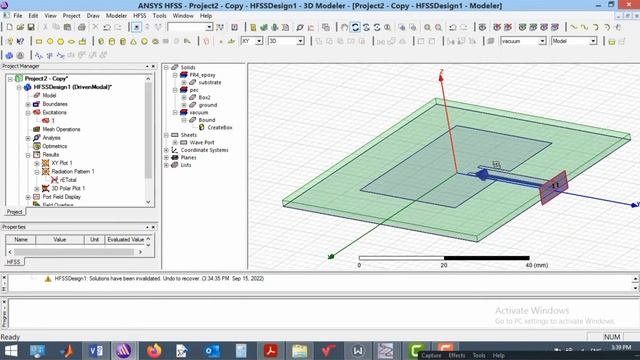The height and width of the screenshot is (360, 640).
Task: Switch to the Project tab
Action: click(x=14, y=212)
